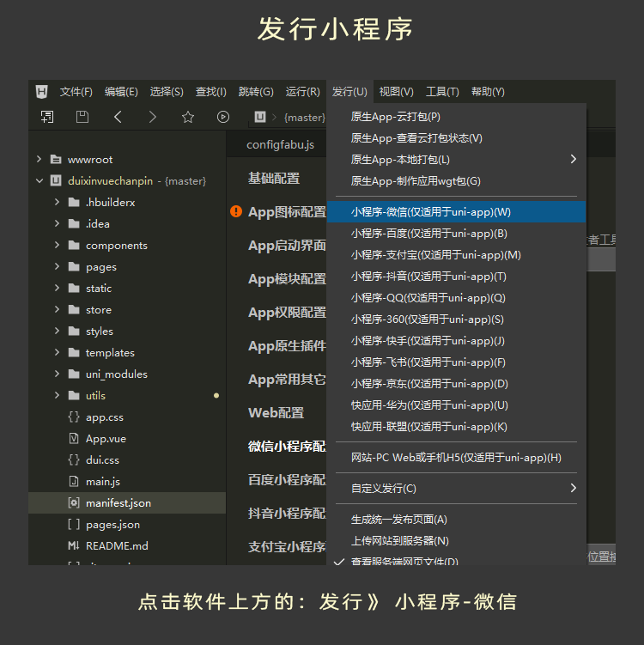Go back with the left arrow icon
644x645 pixels.
[118, 118]
